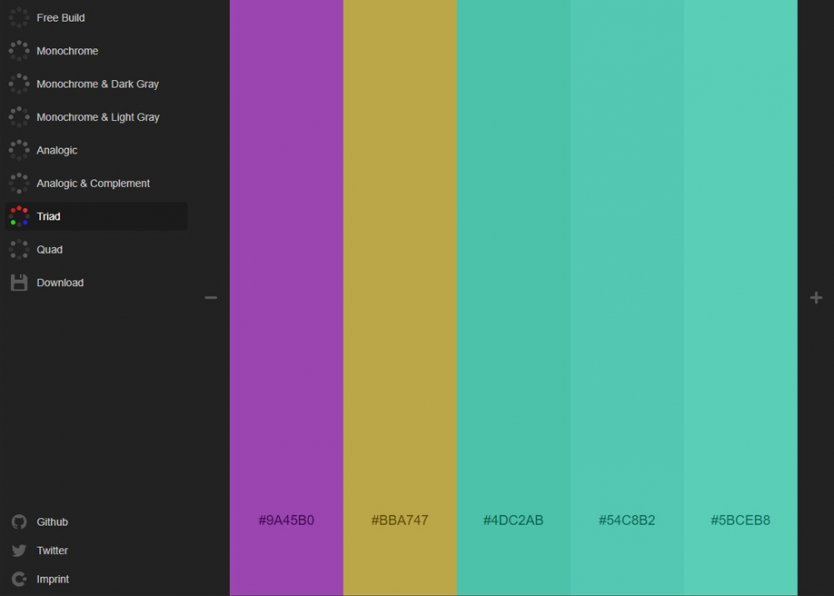
Task: Switch to Analogic & Complement mode
Action: pyautogui.click(x=94, y=183)
